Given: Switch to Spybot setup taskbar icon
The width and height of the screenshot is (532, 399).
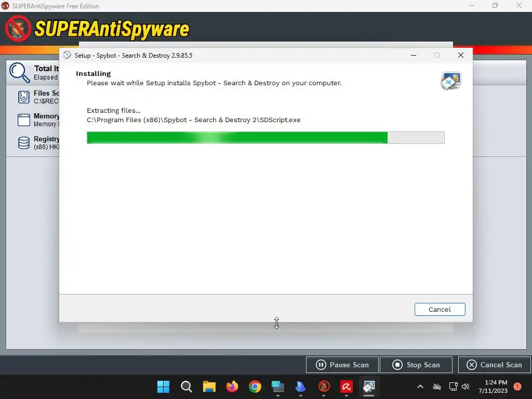Looking at the screenshot, I should 369,387.
